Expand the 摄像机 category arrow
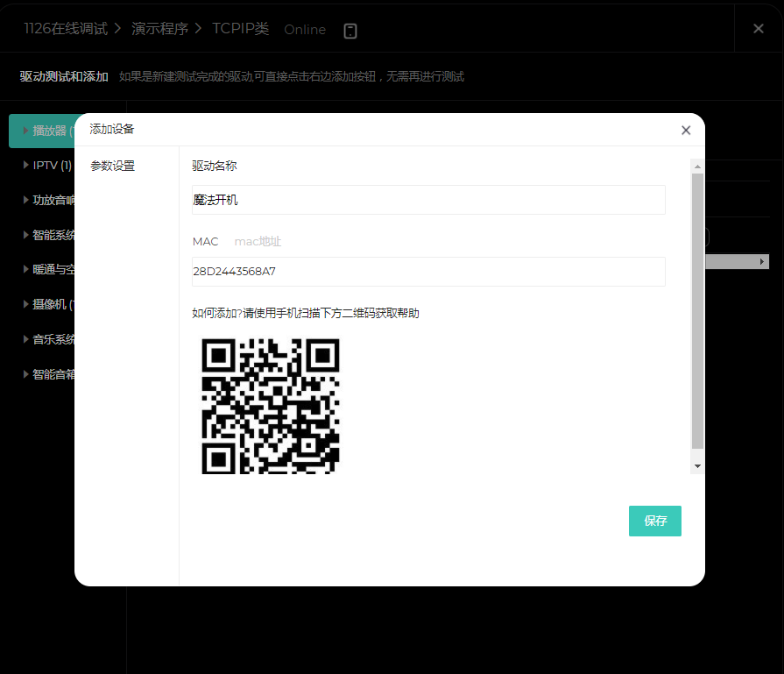 point(26,304)
